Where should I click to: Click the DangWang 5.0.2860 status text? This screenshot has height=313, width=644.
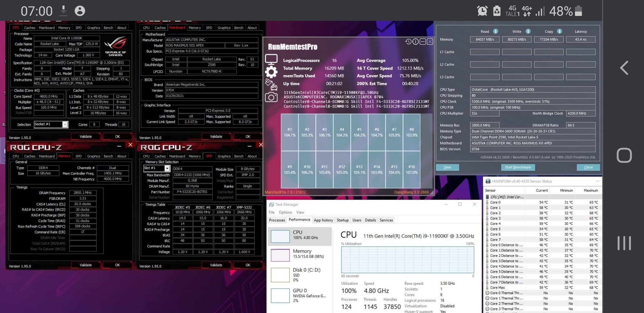[411, 192]
